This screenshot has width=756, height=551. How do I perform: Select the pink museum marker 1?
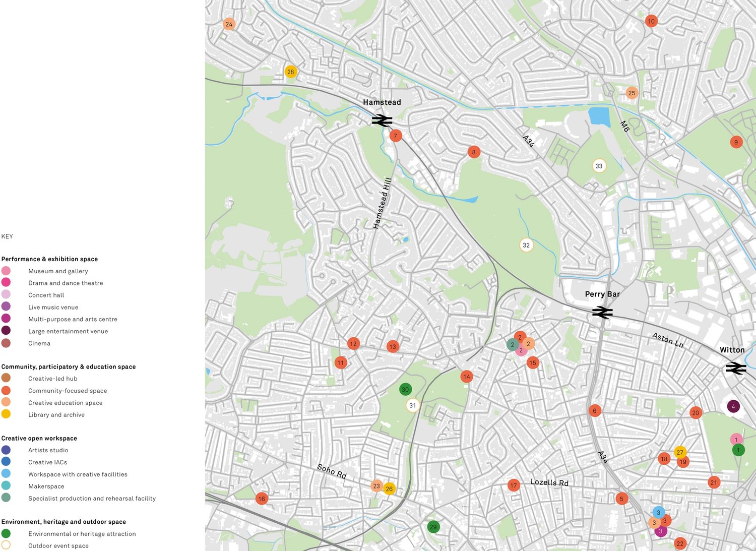tap(736, 440)
